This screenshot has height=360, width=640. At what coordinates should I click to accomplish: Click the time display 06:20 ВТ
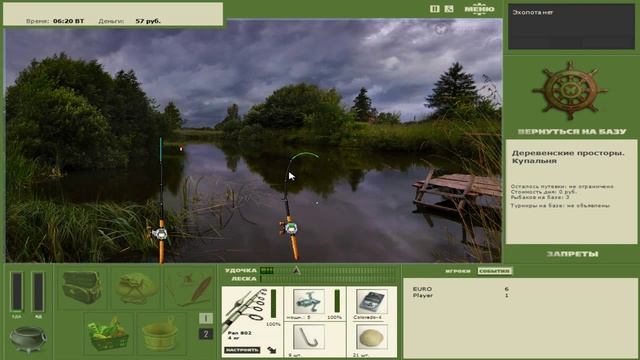pyautogui.click(x=68, y=21)
